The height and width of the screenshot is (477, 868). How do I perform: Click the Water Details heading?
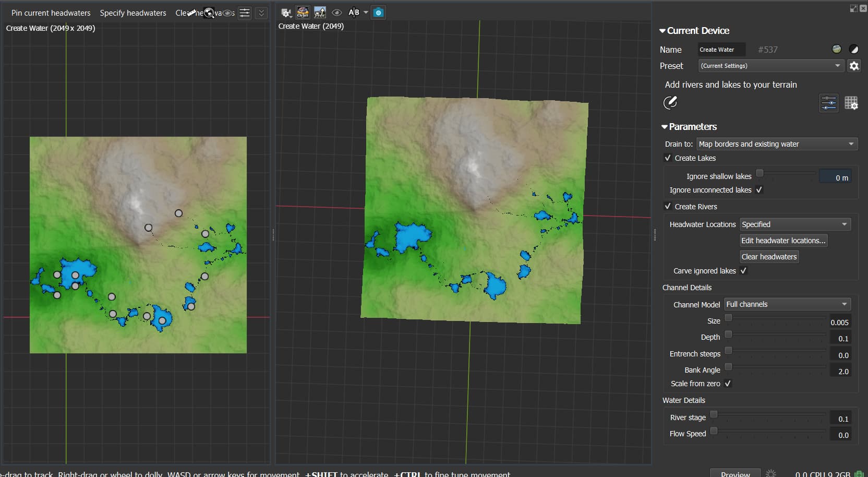(684, 400)
